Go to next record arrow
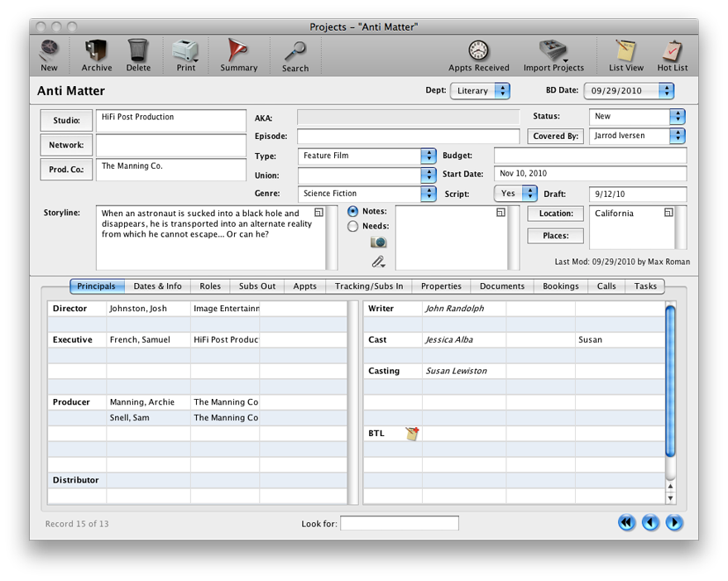 (x=674, y=523)
